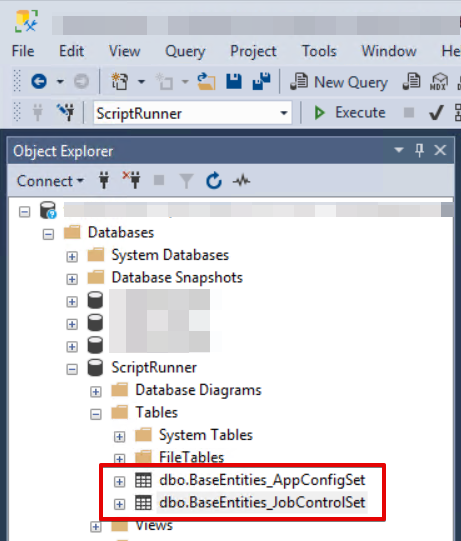Viewport: 461px width, 541px height.
Task: Collapse the server root node
Action: [24, 212]
